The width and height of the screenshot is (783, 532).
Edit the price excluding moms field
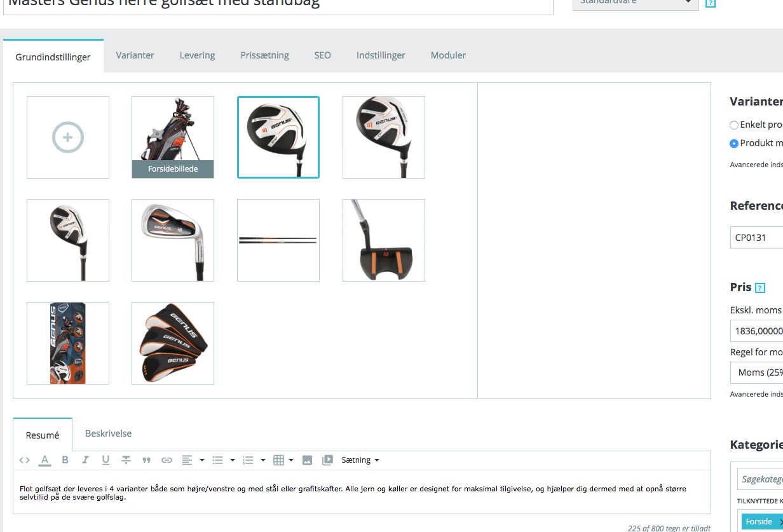click(756, 331)
